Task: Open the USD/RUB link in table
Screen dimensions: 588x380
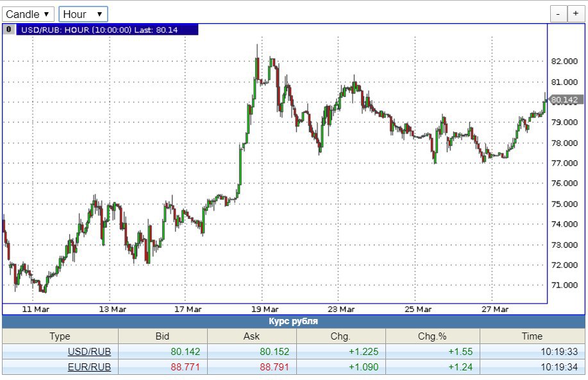Action: (x=89, y=352)
